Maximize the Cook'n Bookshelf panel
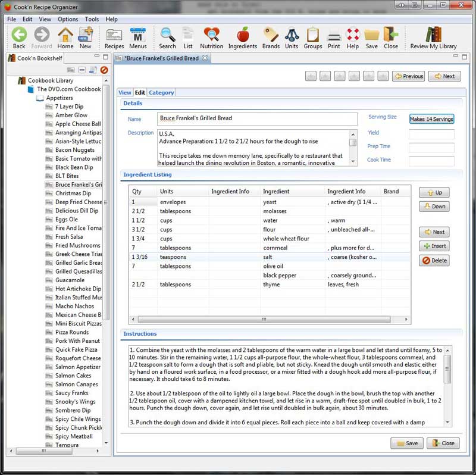The height and width of the screenshot is (475, 476). [106, 57]
